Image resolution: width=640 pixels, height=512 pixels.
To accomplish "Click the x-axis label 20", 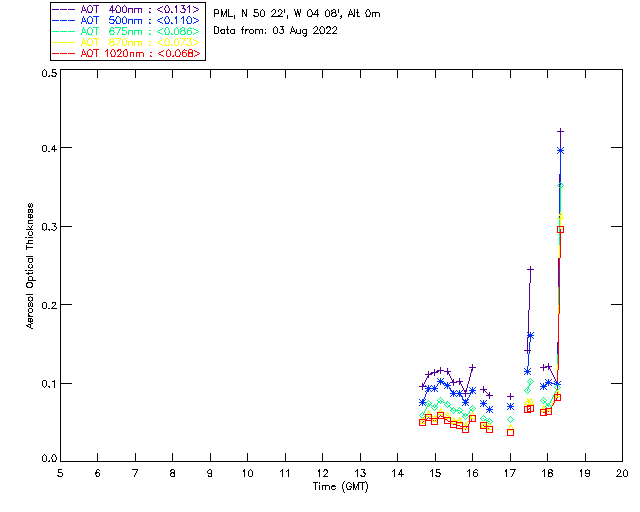I will click(622, 473).
